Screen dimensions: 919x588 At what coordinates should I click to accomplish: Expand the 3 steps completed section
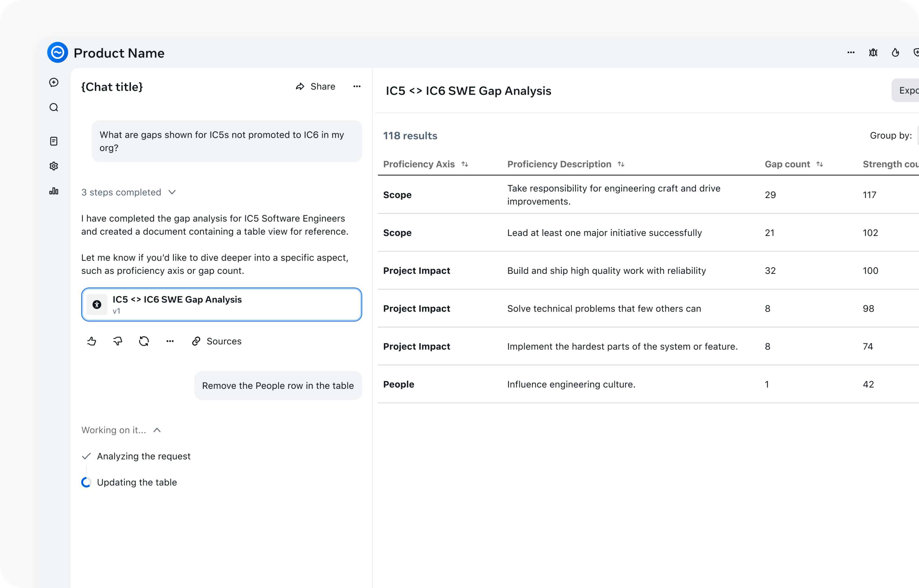[x=172, y=192]
